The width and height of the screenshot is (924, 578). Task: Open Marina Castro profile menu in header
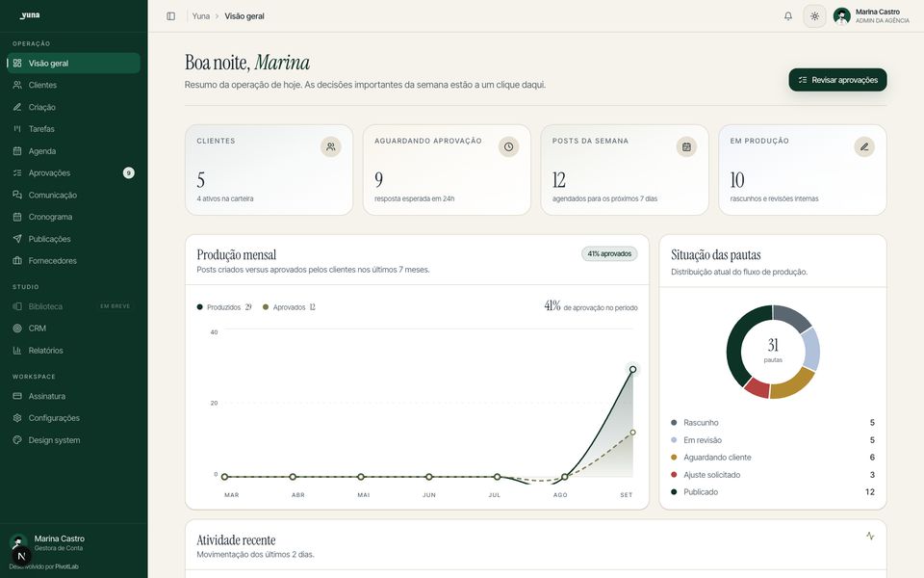872,16
